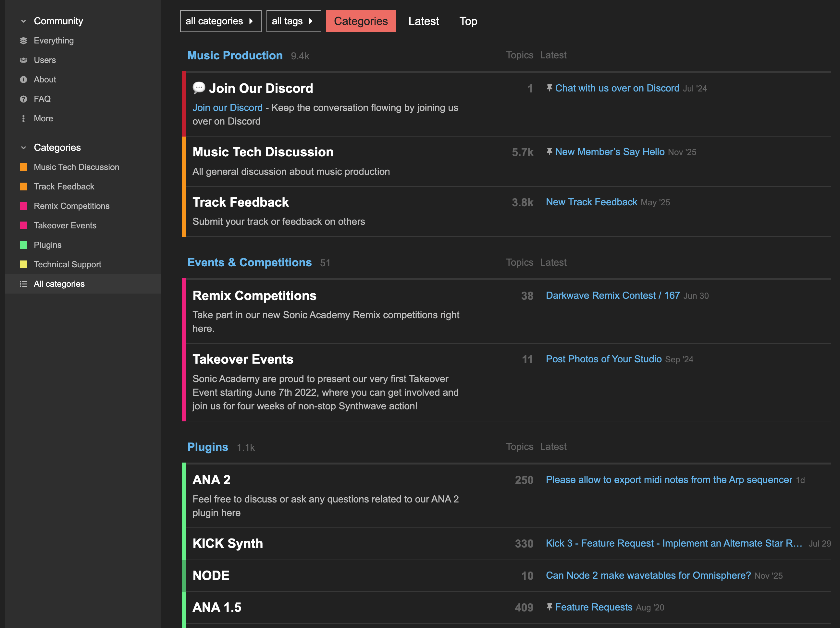Open the ANA 1.5 category
This screenshot has height=628, width=840.
click(217, 608)
